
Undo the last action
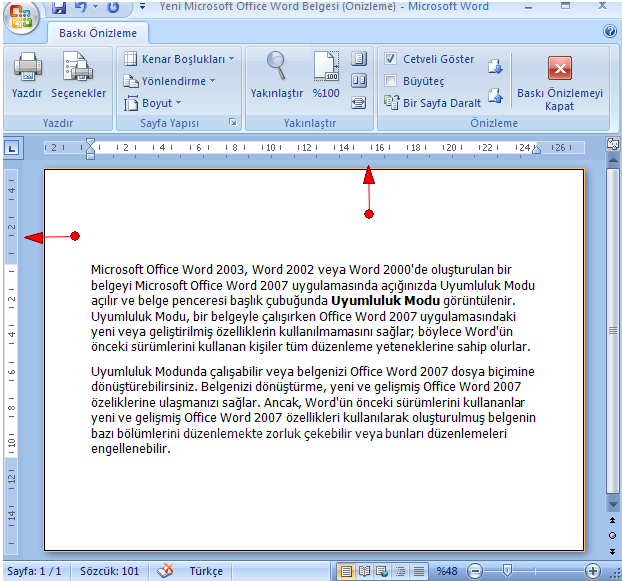(81, 7)
